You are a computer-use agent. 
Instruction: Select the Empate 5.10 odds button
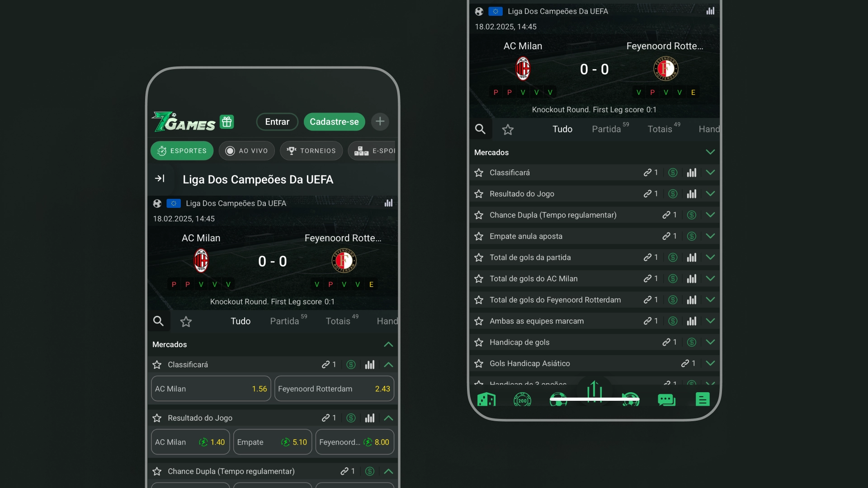(273, 442)
